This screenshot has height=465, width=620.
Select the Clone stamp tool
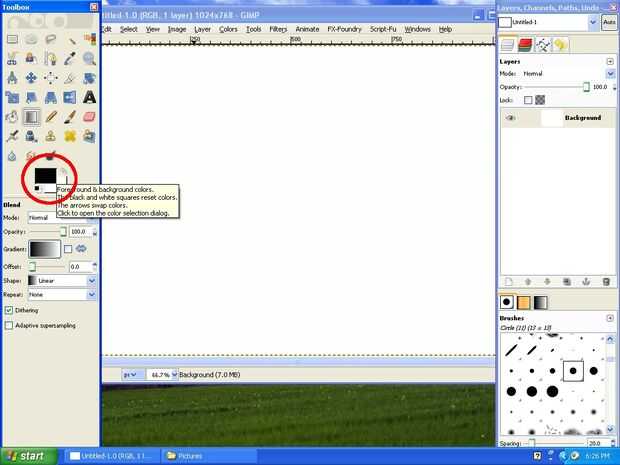click(51, 136)
